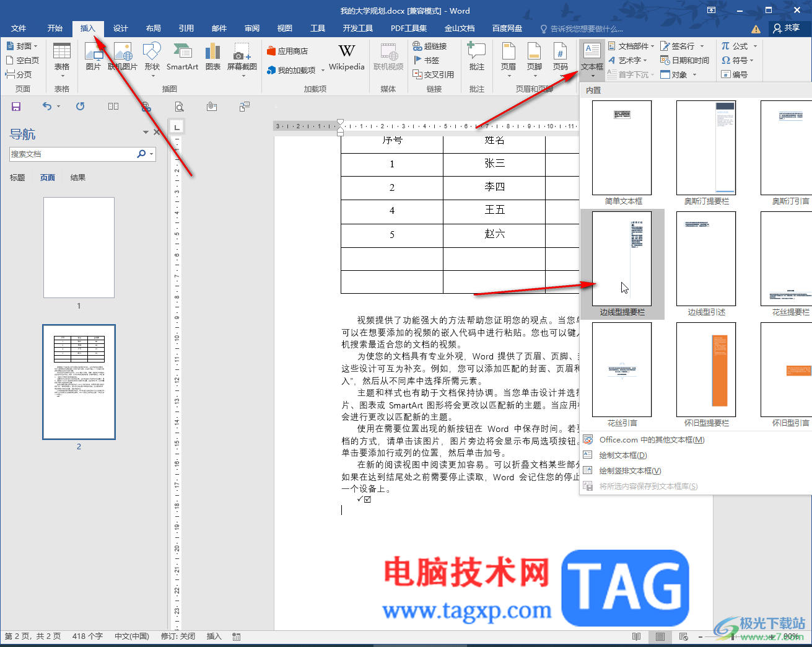
Task: Switch to the Home (开始) tab
Action: (55, 29)
